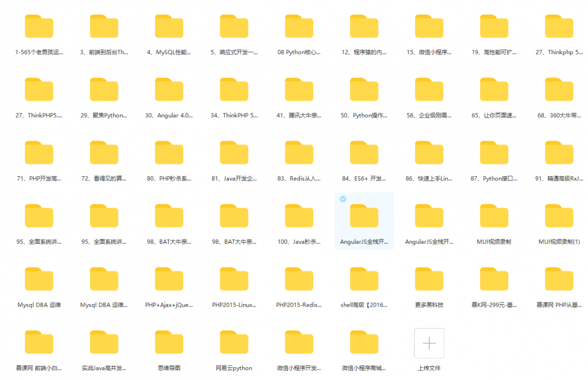
Task: Select the 80、PHP秒杀系... folder
Action: coord(169,153)
